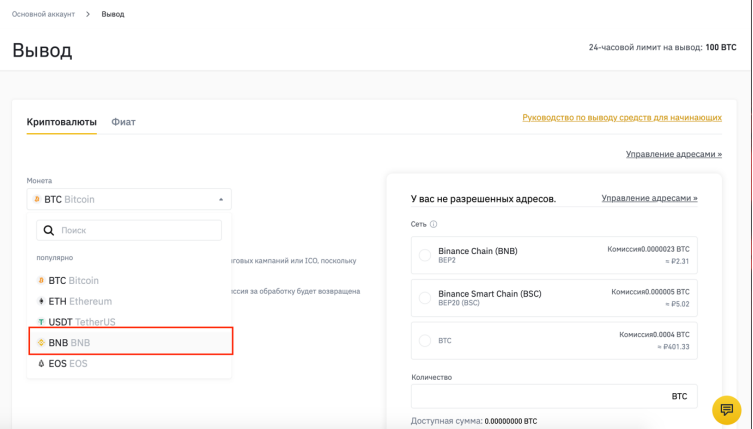753x429 pixels.
Task: Click the BTC Bitcoin coin selector box
Action: pos(129,199)
